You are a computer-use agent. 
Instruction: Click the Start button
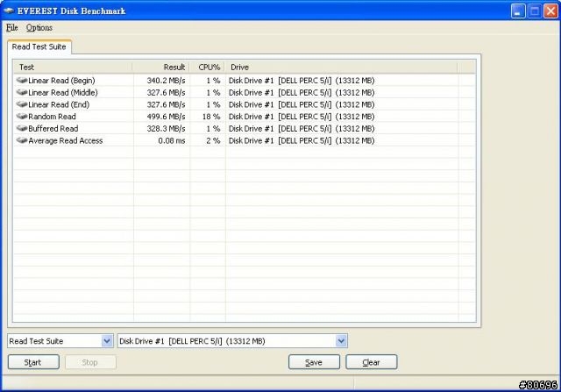33,362
